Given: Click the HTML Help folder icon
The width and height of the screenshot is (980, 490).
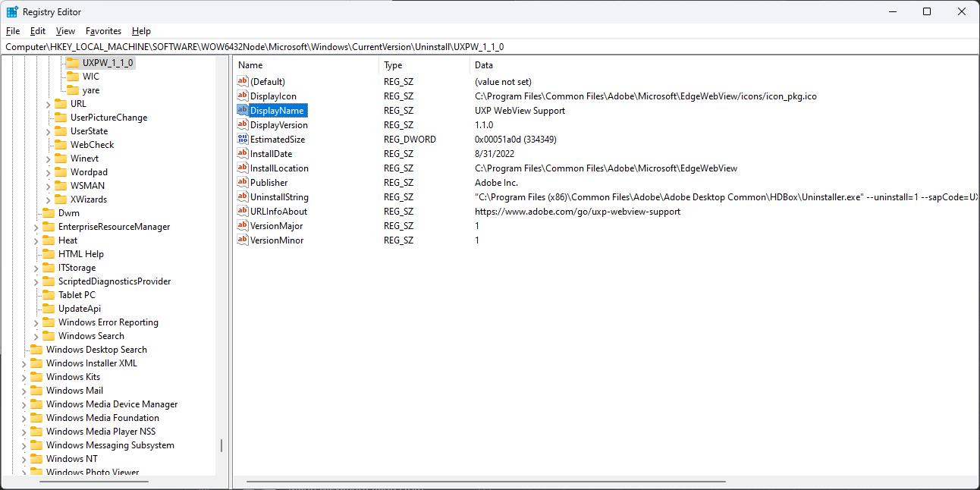Looking at the screenshot, I should (x=48, y=254).
